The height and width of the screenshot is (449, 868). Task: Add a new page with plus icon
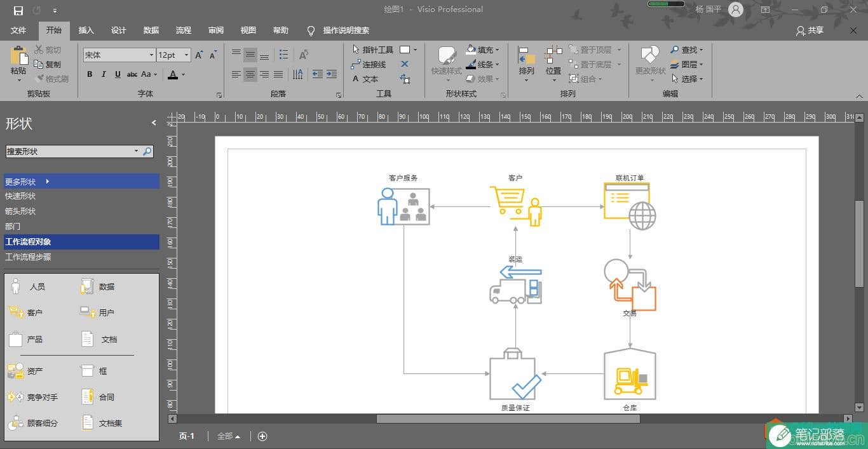262,436
